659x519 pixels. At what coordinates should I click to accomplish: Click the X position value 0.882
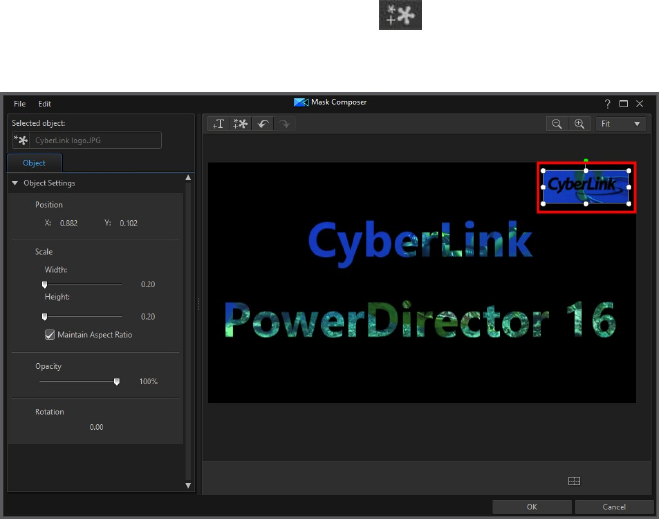tap(69, 223)
